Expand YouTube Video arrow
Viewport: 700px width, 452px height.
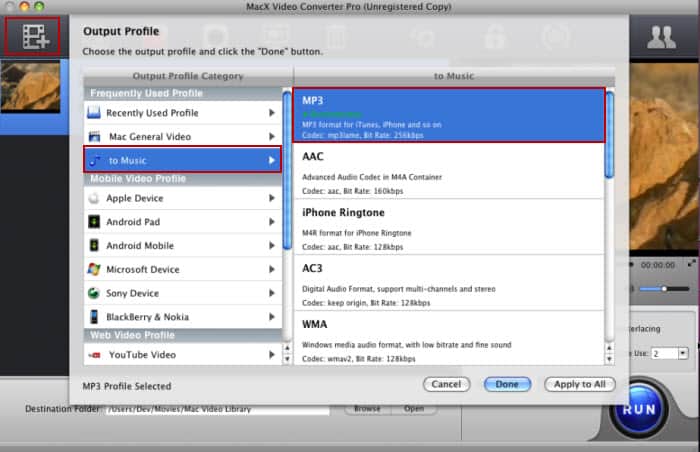point(271,355)
